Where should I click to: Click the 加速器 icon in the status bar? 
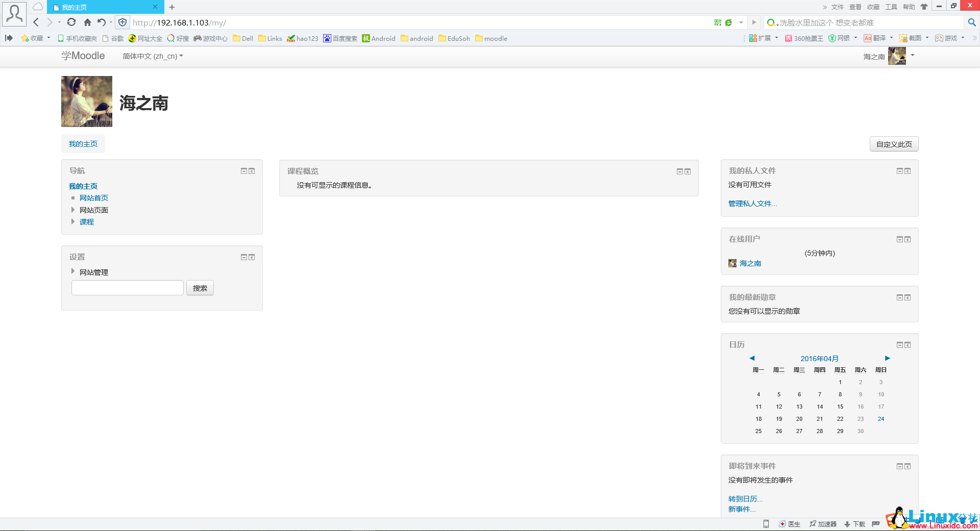[812, 524]
